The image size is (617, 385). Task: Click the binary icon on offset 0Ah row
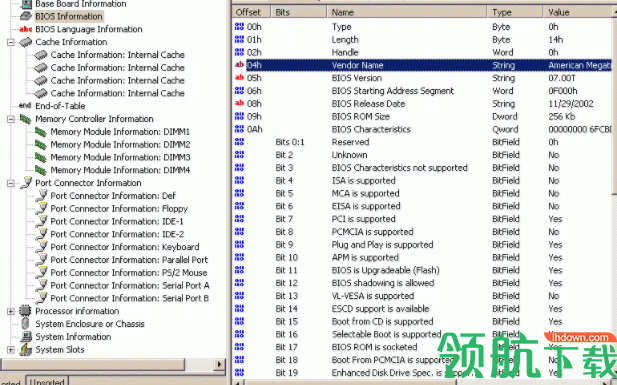(239, 129)
